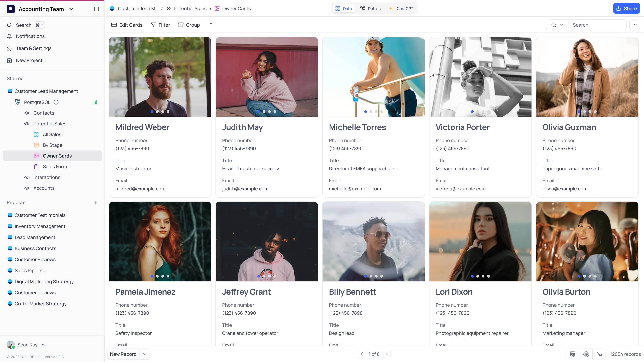The height and width of the screenshot is (362, 644).
Task: Open the Edit Cards panel
Action: pos(126,25)
